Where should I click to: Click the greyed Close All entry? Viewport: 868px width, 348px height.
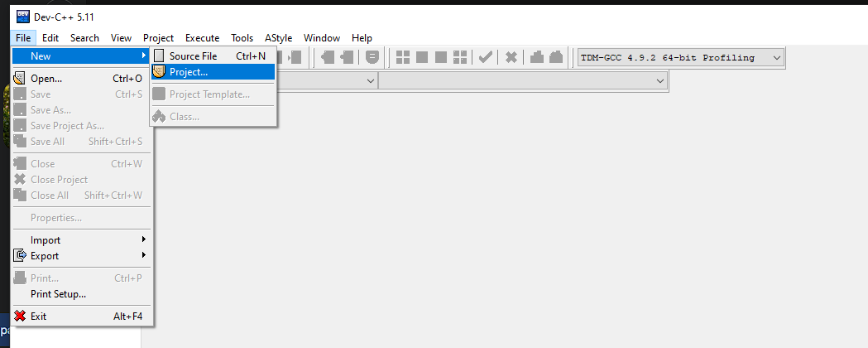81,195
